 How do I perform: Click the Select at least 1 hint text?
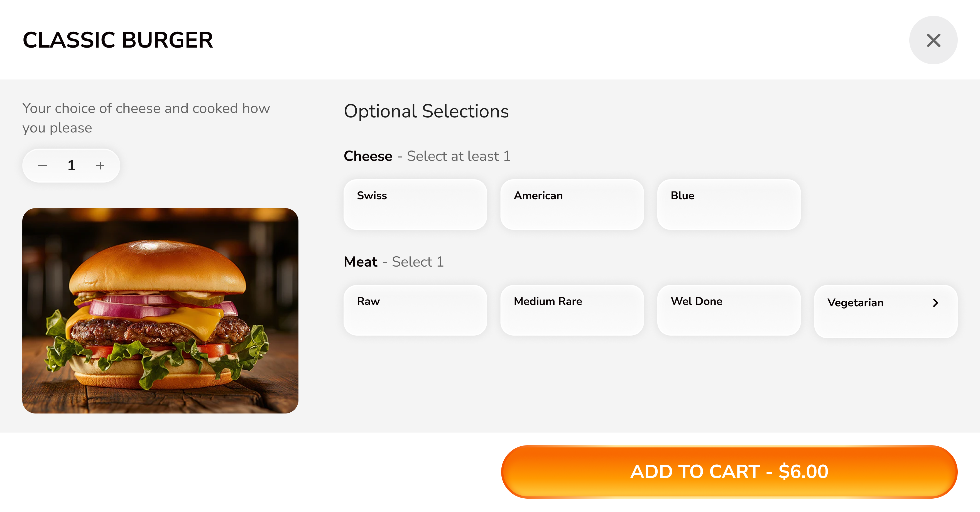point(459,156)
